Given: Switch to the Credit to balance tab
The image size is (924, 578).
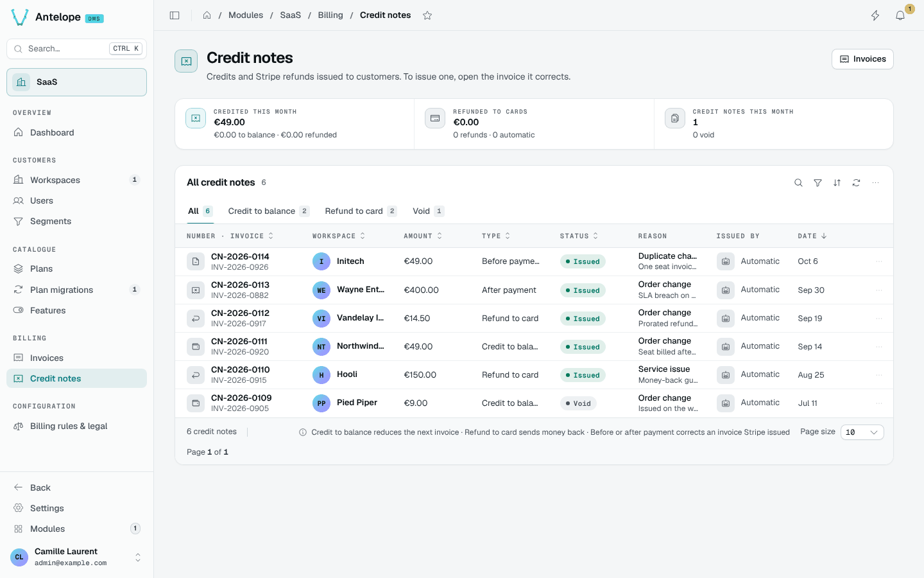Looking at the screenshot, I should coord(269,211).
